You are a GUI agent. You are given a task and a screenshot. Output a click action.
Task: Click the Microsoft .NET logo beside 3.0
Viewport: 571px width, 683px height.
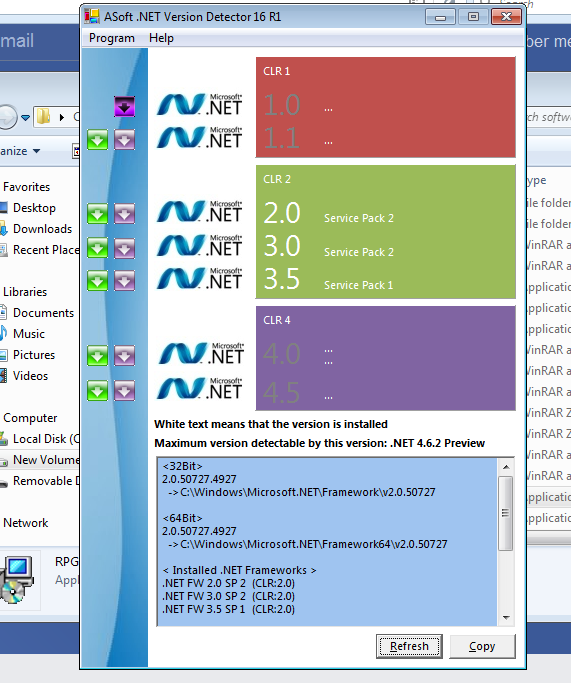coord(199,246)
